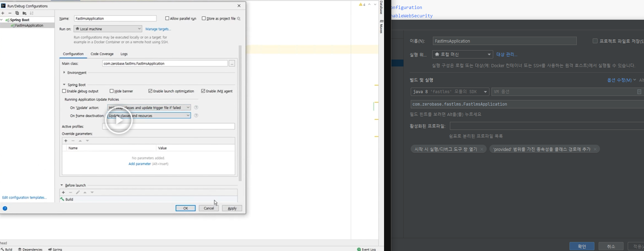Check the Hide banner option
This screenshot has width=644, height=251.
(x=112, y=91)
